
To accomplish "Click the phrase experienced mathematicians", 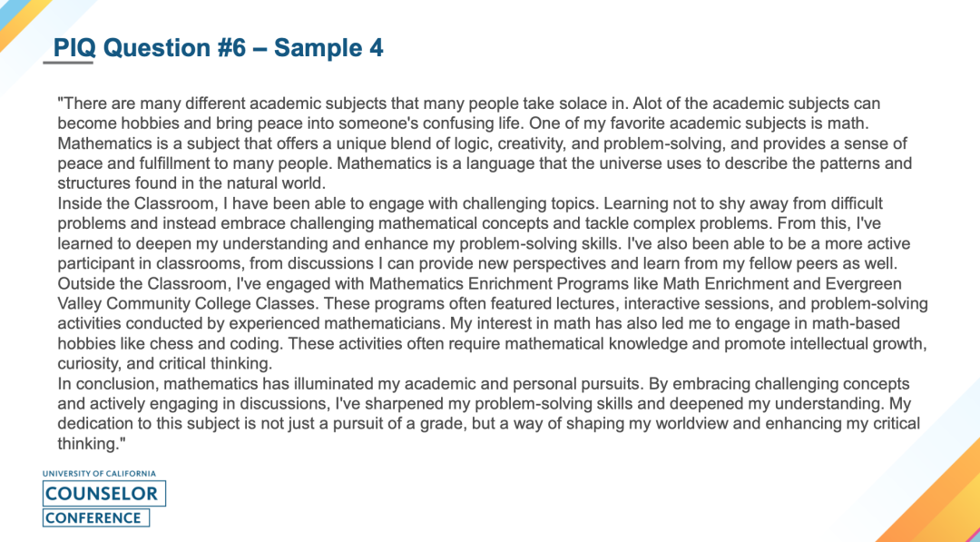I will pos(350,324).
